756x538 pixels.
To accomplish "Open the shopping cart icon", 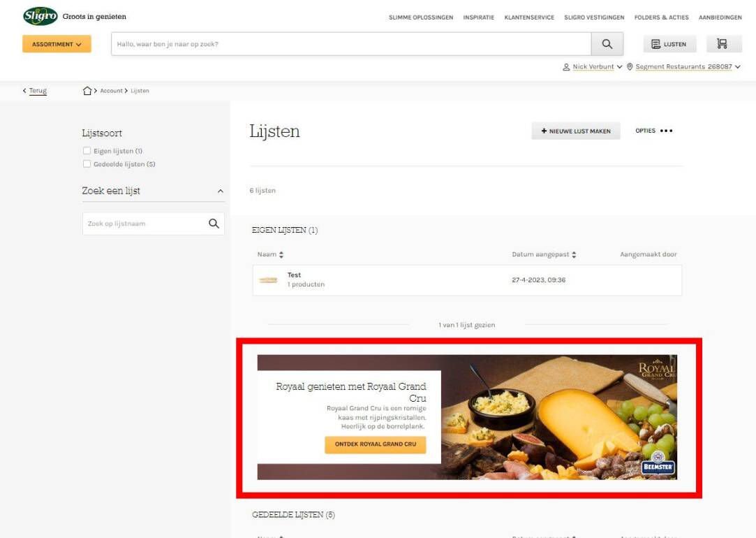I will pyautogui.click(x=724, y=44).
